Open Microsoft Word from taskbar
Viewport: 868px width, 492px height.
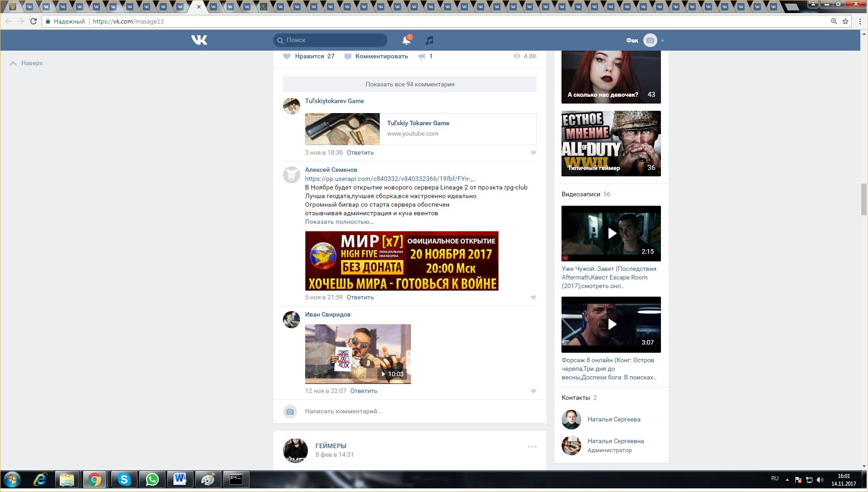[x=180, y=480]
